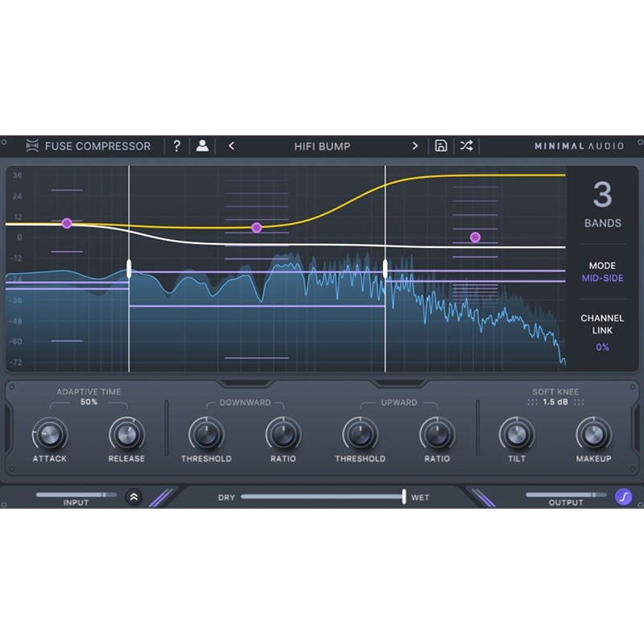
Task: Click the right panel expander notch
Action: 399,384
